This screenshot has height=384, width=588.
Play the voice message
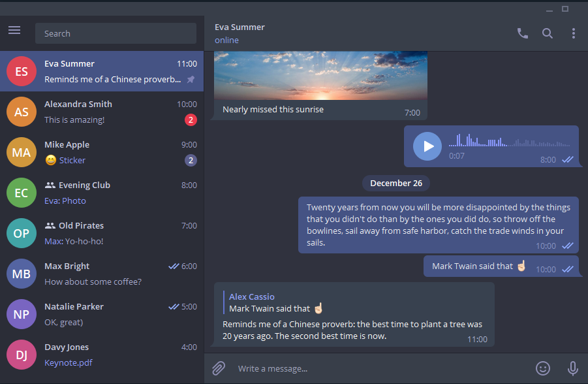[x=427, y=146]
